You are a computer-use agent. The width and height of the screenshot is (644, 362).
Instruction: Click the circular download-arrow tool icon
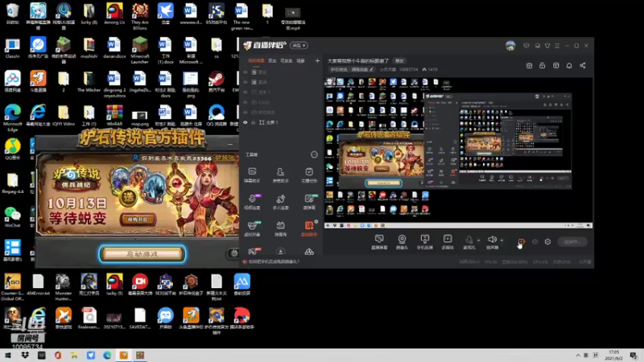(280, 251)
